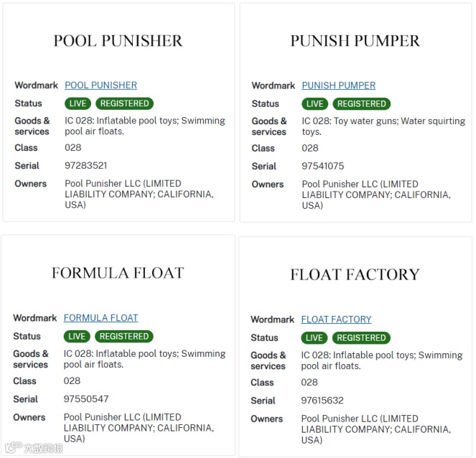Click LIVE badge on FORMULA FLOAT card
This screenshot has width=476, height=458.
[x=77, y=336]
